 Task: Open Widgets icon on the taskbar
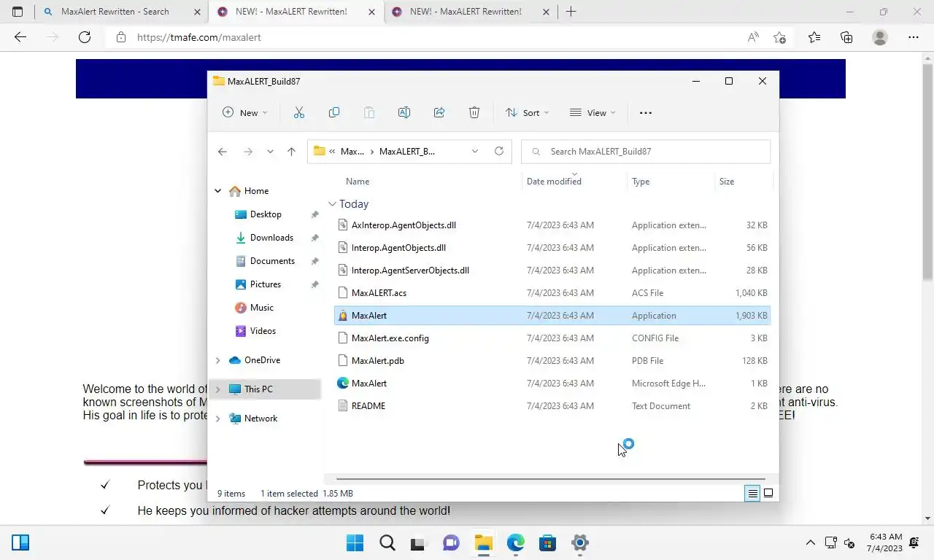pos(20,542)
